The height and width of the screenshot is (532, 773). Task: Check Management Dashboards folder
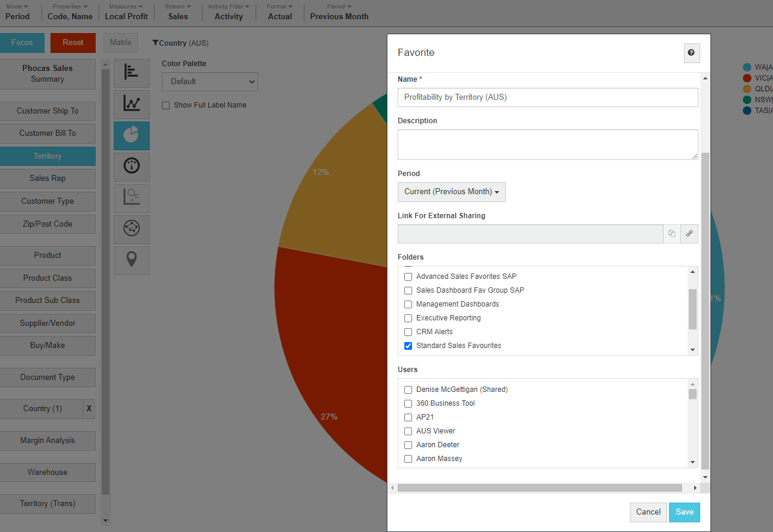click(408, 304)
